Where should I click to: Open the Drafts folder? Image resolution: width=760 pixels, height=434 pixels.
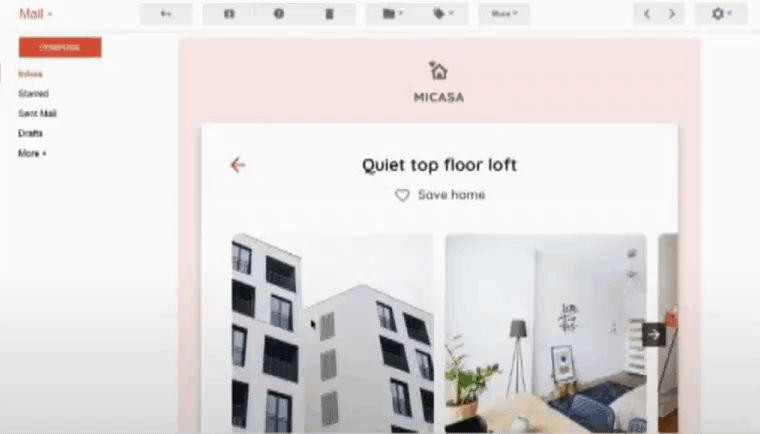click(30, 134)
